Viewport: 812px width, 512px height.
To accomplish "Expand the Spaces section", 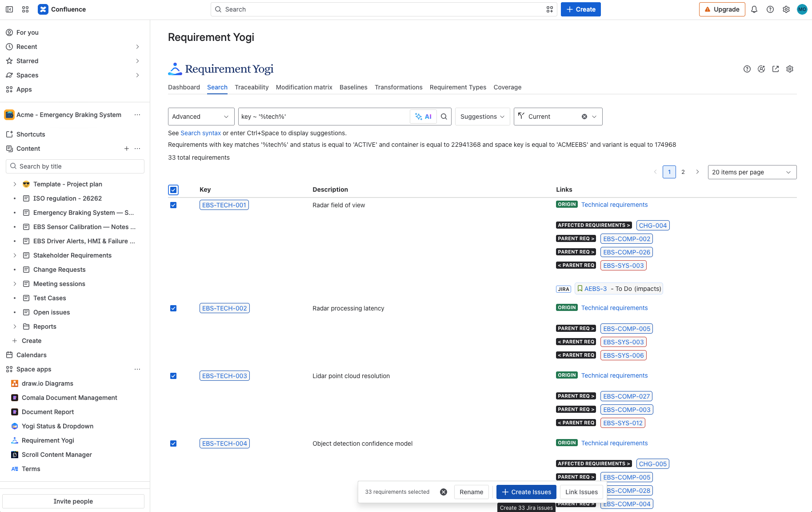I will click(x=137, y=75).
